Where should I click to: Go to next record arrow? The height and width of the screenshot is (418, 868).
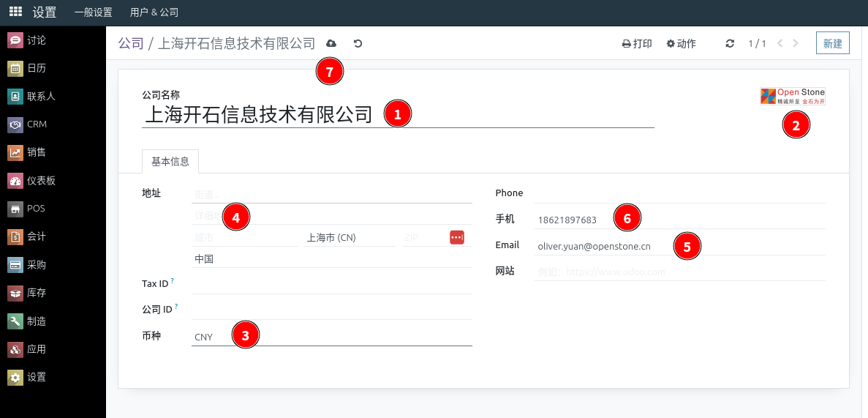point(796,43)
